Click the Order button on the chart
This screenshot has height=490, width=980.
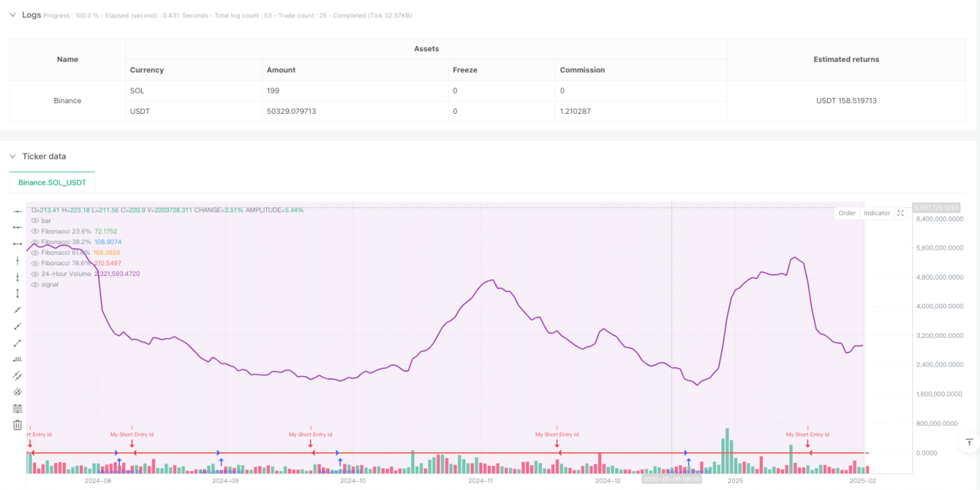tap(847, 213)
